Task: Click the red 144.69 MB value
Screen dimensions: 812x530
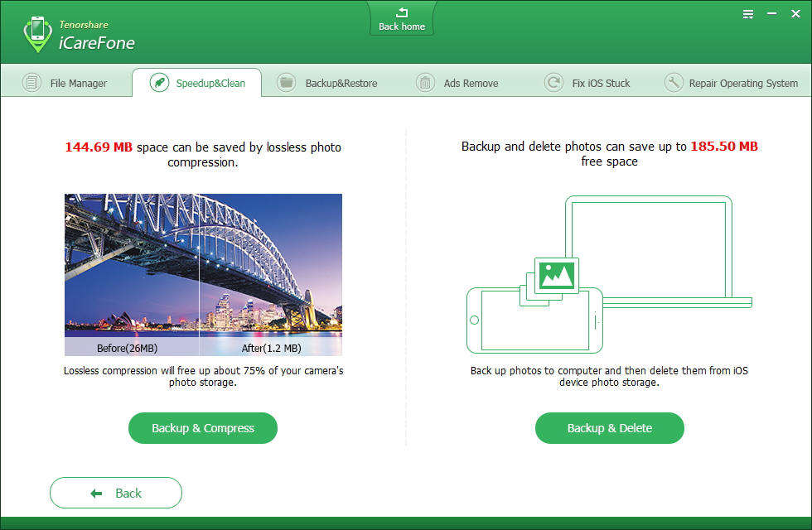Action: pyautogui.click(x=99, y=147)
